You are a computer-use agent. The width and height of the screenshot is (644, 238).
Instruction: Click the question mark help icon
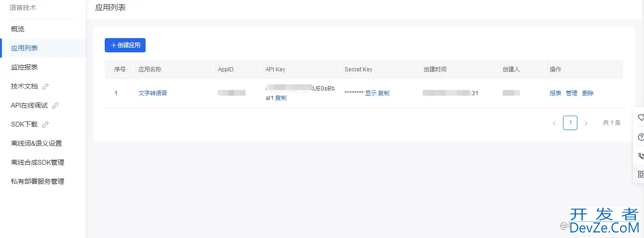pyautogui.click(x=640, y=137)
